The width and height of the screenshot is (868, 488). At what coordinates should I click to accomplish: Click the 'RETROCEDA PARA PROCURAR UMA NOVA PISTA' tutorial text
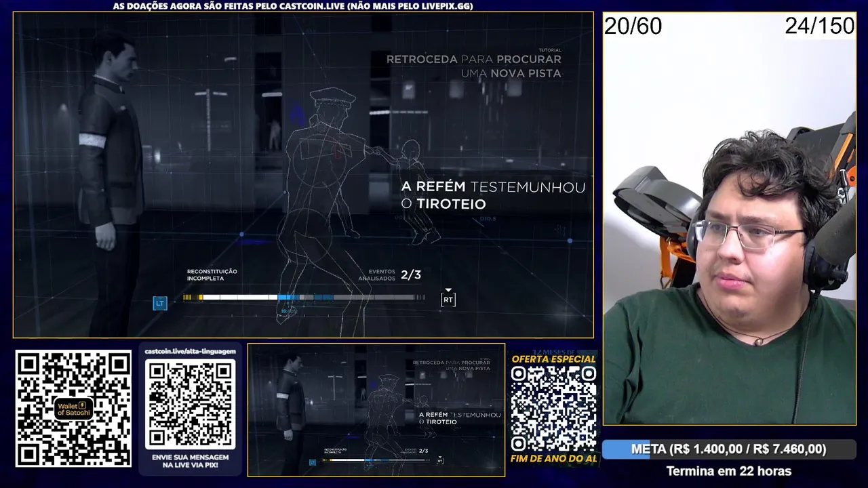click(x=474, y=66)
